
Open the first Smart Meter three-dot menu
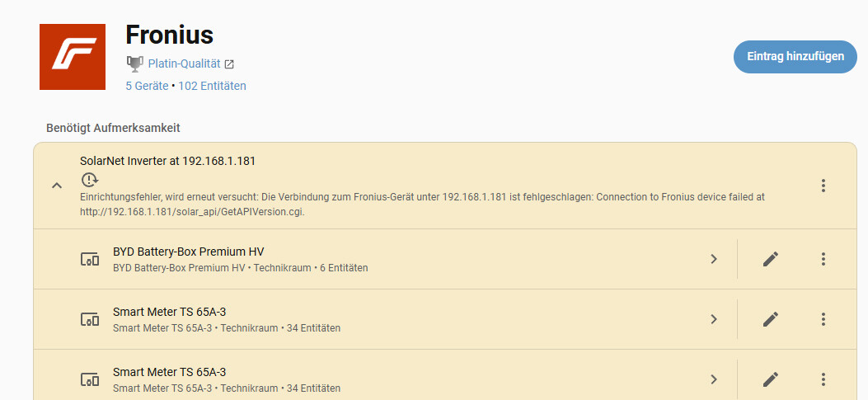pos(823,319)
